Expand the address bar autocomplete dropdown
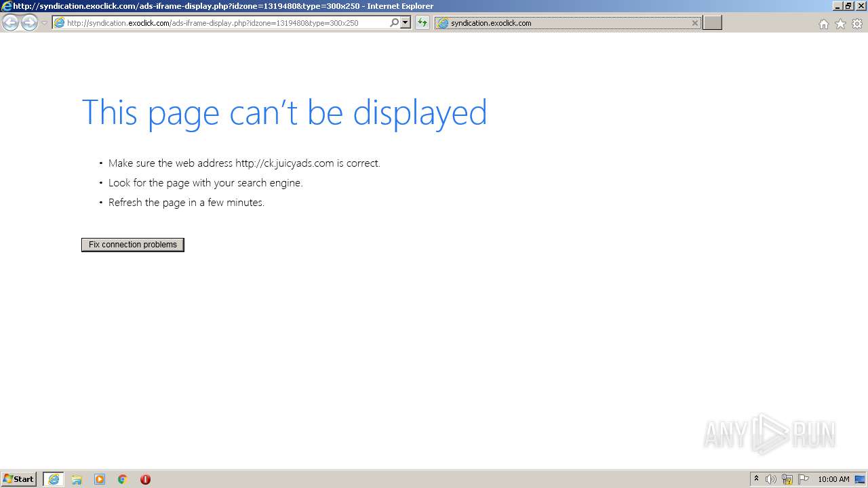Screen dimensions: 868x488 (406, 23)
